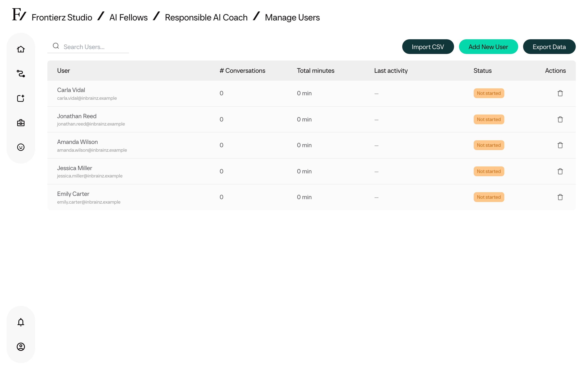Click the Frontierz F logo
Image resolution: width=588 pixels, height=368 pixels.
(x=19, y=14)
